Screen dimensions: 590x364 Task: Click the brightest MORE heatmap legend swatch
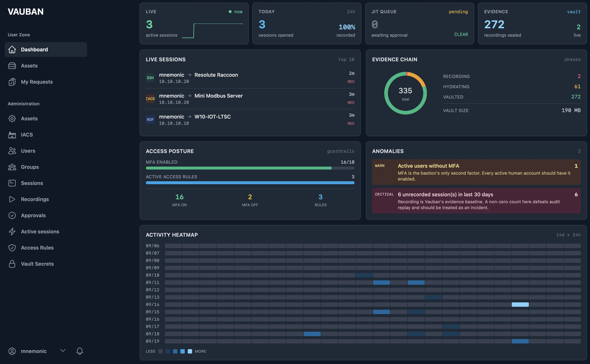point(190,351)
